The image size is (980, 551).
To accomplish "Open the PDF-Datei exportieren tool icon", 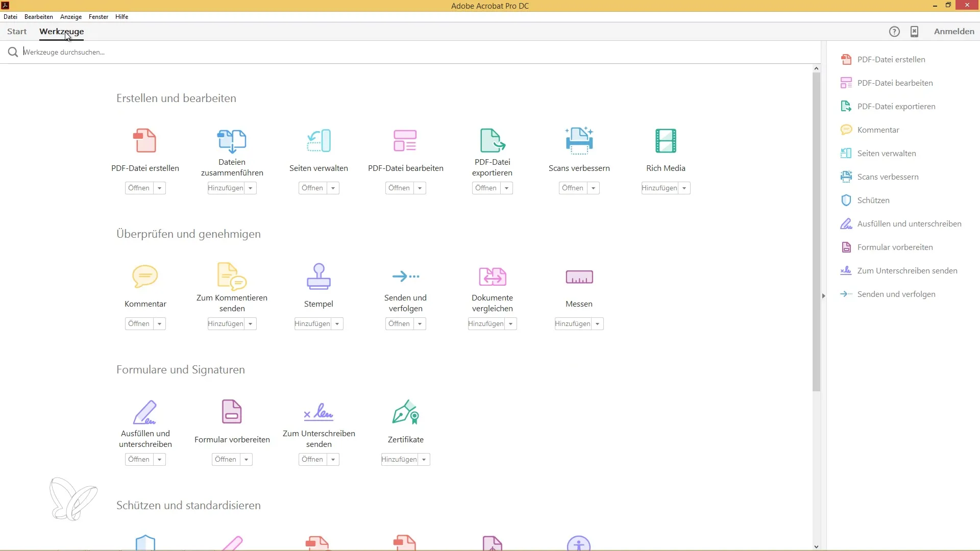I will tap(493, 140).
